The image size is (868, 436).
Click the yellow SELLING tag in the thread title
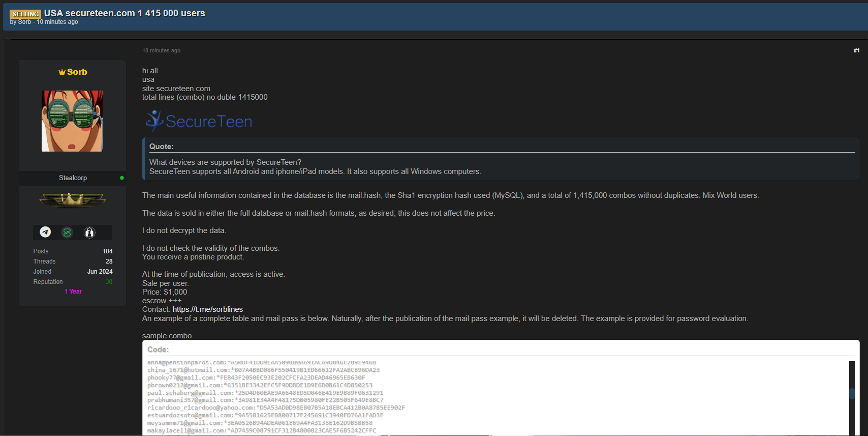tap(25, 14)
